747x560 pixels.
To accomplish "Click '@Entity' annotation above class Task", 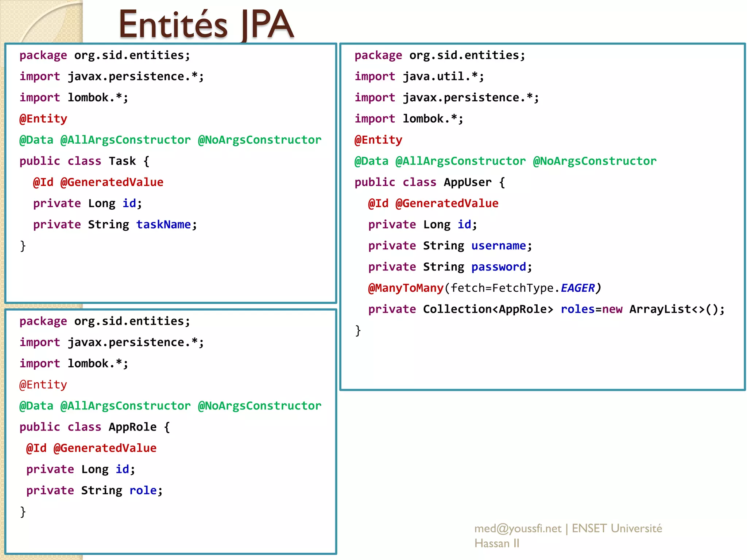I will point(43,119).
